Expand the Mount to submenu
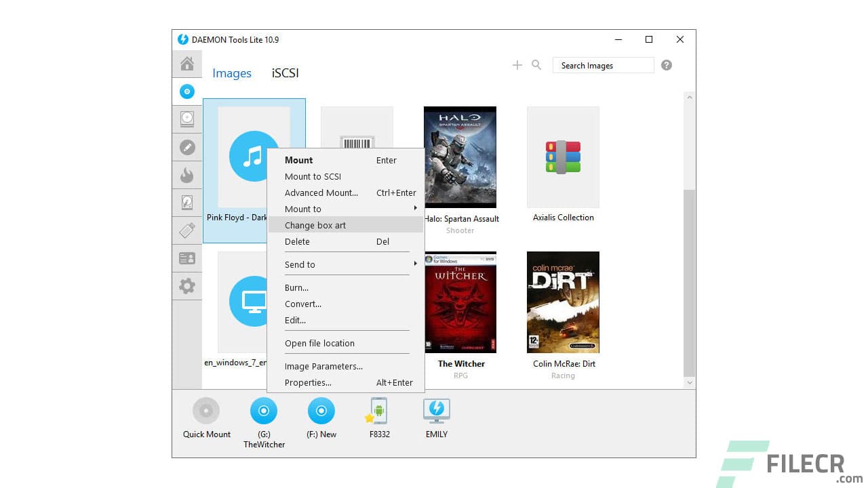This screenshot has height=488, width=868. coord(302,209)
